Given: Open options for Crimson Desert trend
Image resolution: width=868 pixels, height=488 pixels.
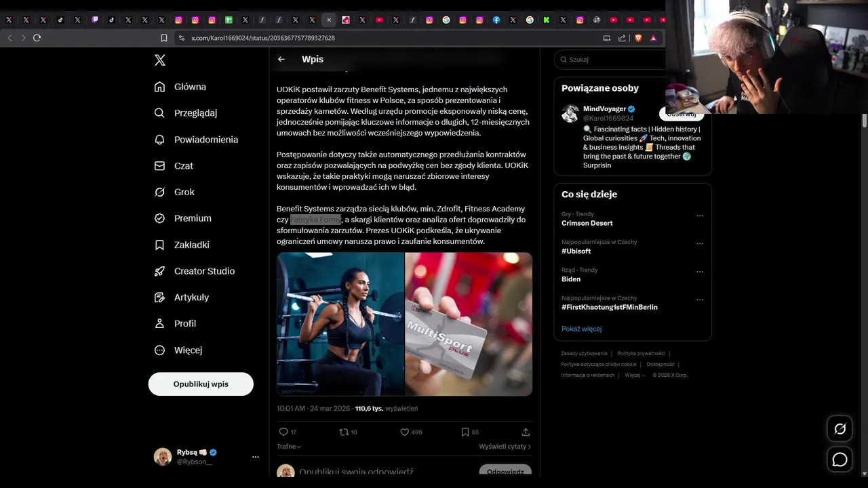Looking at the screenshot, I should click(x=700, y=216).
